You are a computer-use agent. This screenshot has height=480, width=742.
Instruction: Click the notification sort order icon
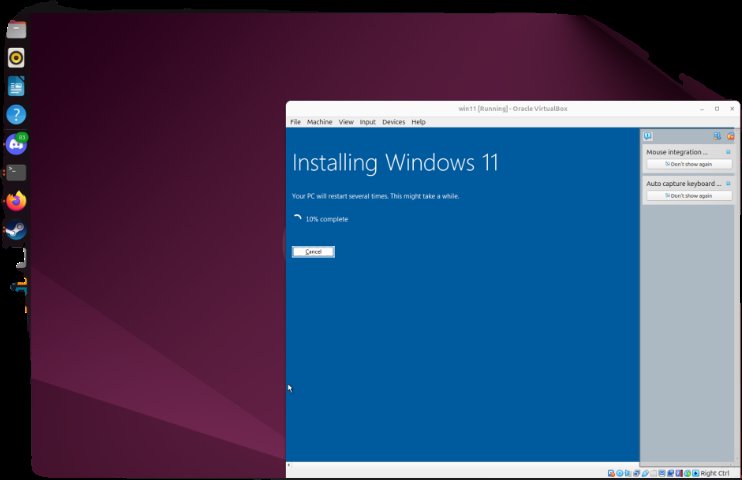pyautogui.click(x=717, y=136)
